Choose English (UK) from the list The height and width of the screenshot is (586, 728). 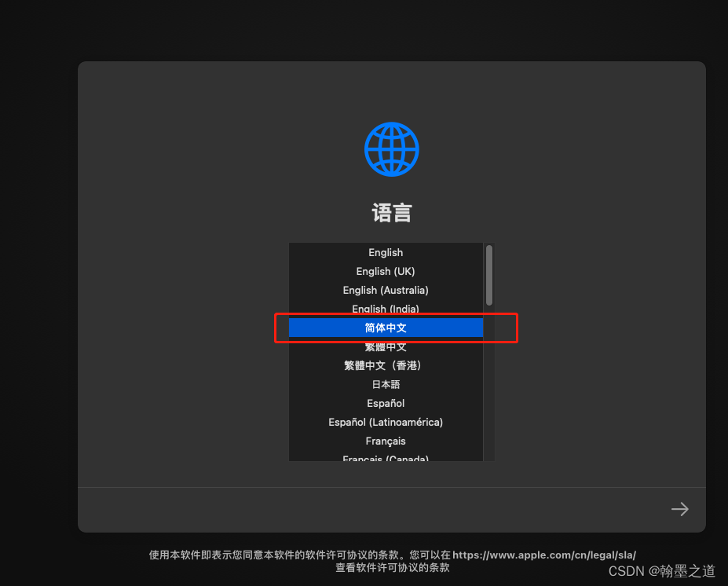[x=386, y=271]
